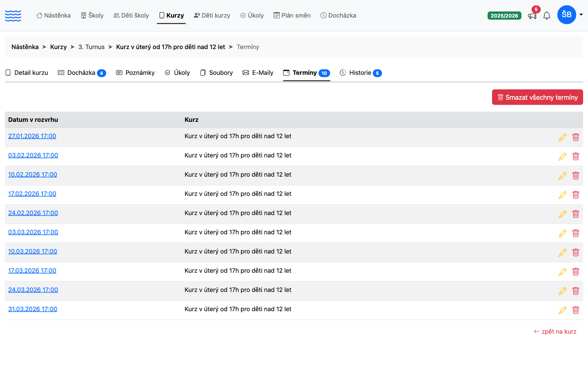
Task: Click Nástěnka breadcrumb link
Action: coord(25,47)
